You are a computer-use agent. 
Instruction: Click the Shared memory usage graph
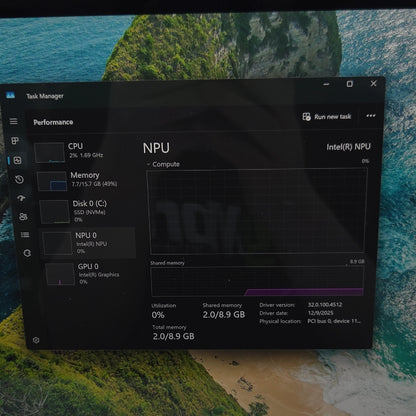pos(257,281)
